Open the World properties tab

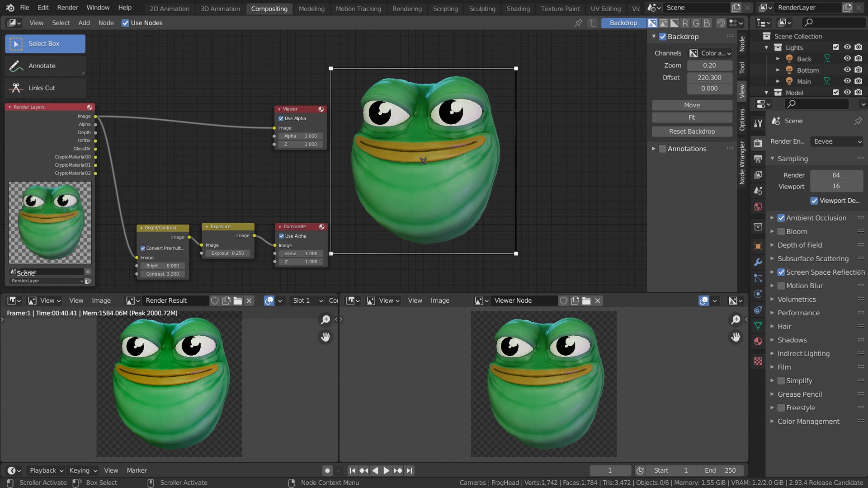[x=758, y=207]
